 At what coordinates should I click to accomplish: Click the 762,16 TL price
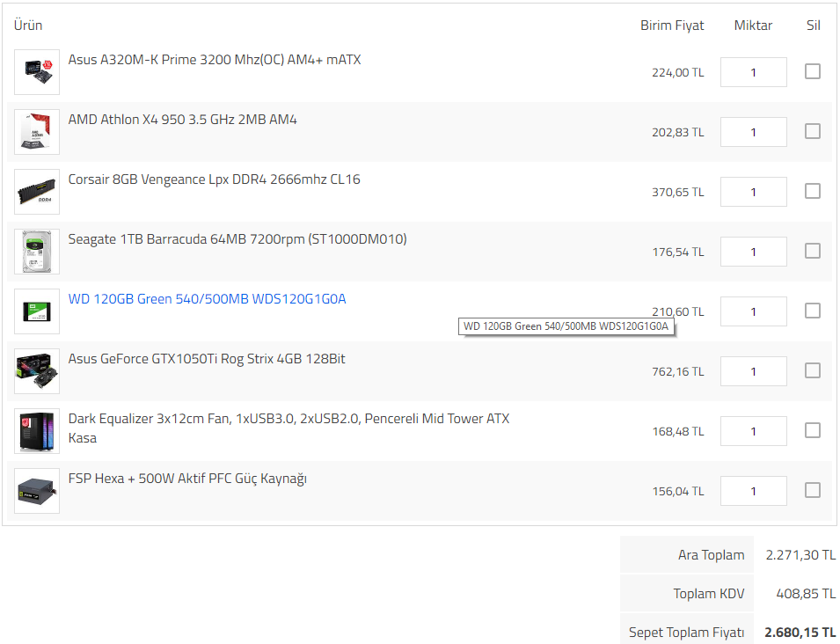click(677, 371)
